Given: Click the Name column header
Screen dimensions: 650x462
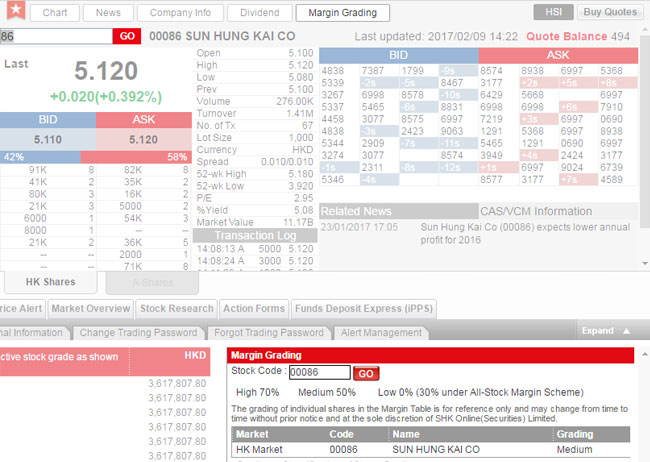Looking at the screenshot, I should click(406, 434).
